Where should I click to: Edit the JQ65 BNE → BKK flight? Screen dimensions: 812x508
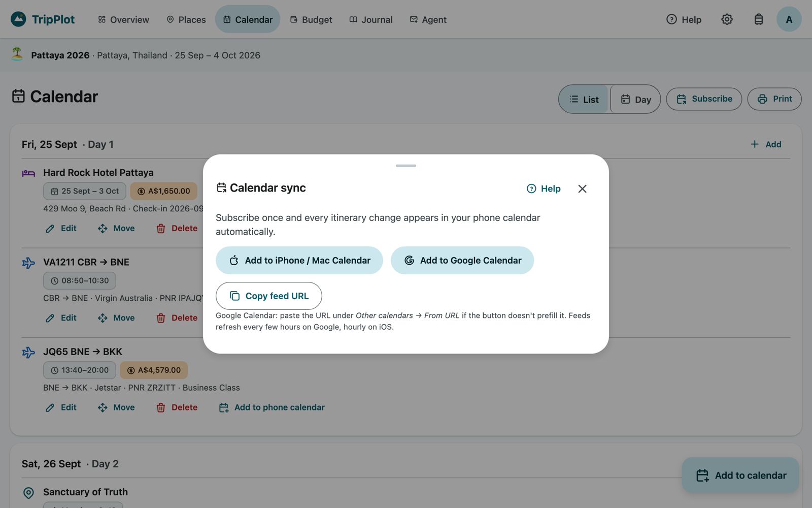[x=61, y=407]
